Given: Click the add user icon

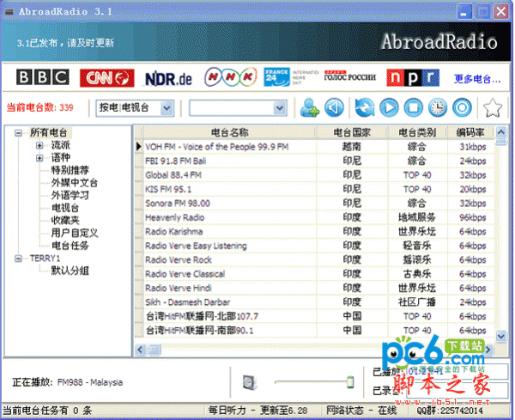Looking at the screenshot, I should pyautogui.click(x=309, y=107).
